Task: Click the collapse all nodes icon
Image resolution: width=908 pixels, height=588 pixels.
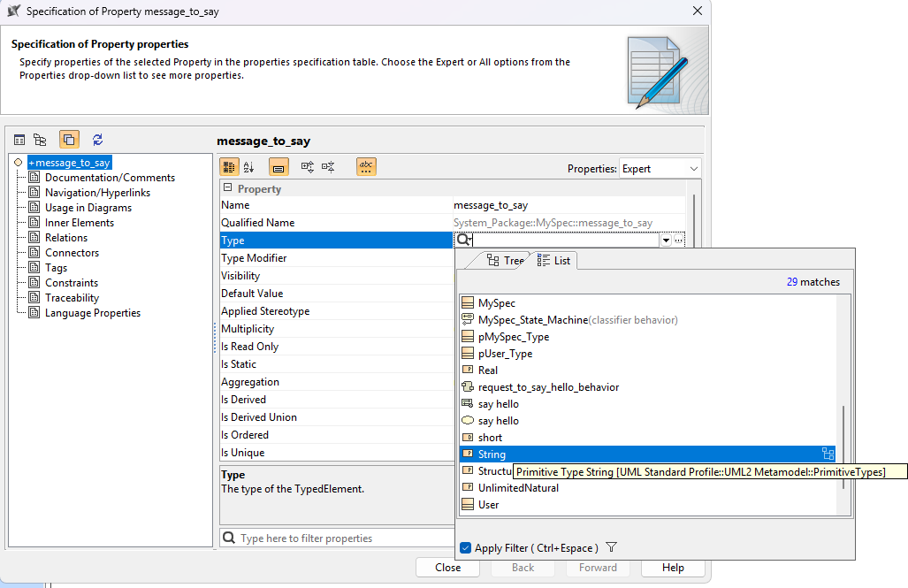Action: [x=328, y=167]
